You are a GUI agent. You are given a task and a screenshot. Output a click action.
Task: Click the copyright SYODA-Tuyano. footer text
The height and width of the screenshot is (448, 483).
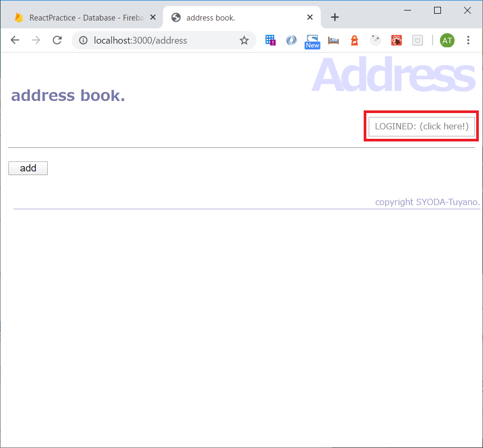(428, 202)
